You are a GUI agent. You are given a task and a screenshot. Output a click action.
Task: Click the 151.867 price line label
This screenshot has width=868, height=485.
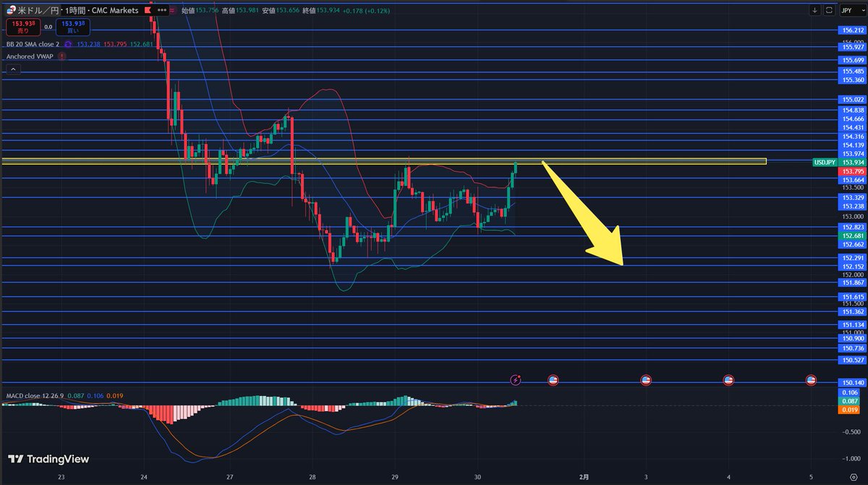(x=851, y=282)
